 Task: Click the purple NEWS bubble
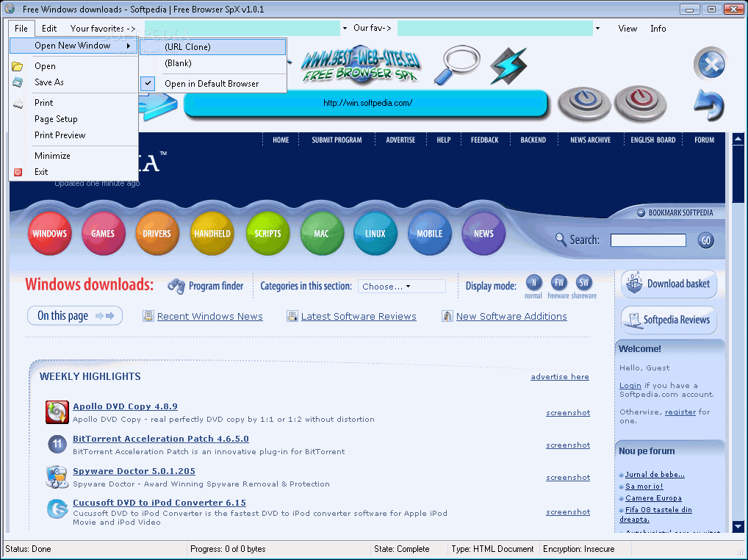coord(483,233)
